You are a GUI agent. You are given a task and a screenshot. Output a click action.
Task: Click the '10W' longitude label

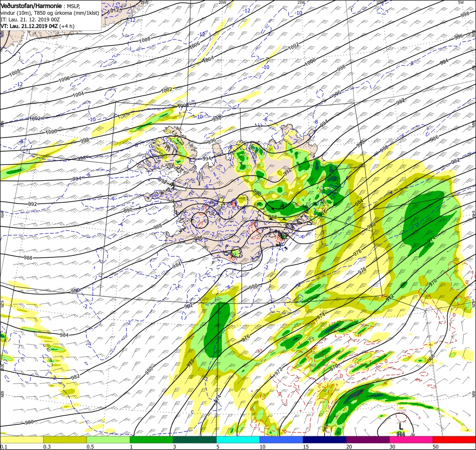380,2
